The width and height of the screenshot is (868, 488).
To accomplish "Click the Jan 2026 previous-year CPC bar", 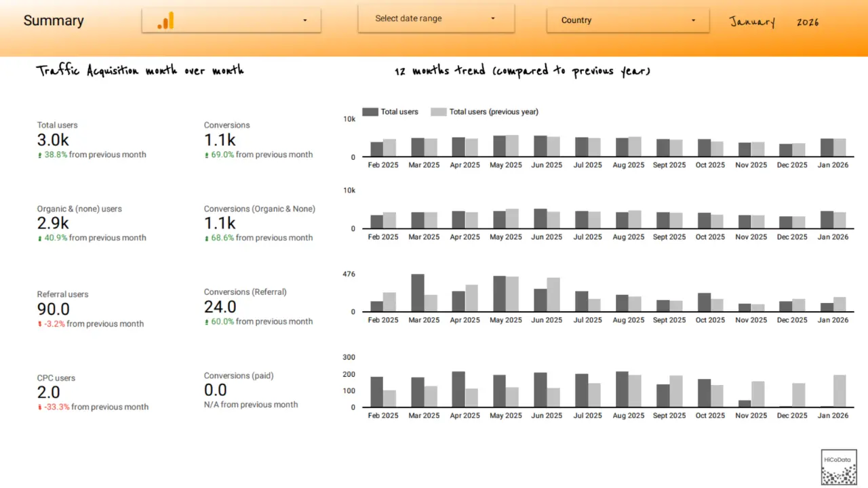I will [x=840, y=391].
